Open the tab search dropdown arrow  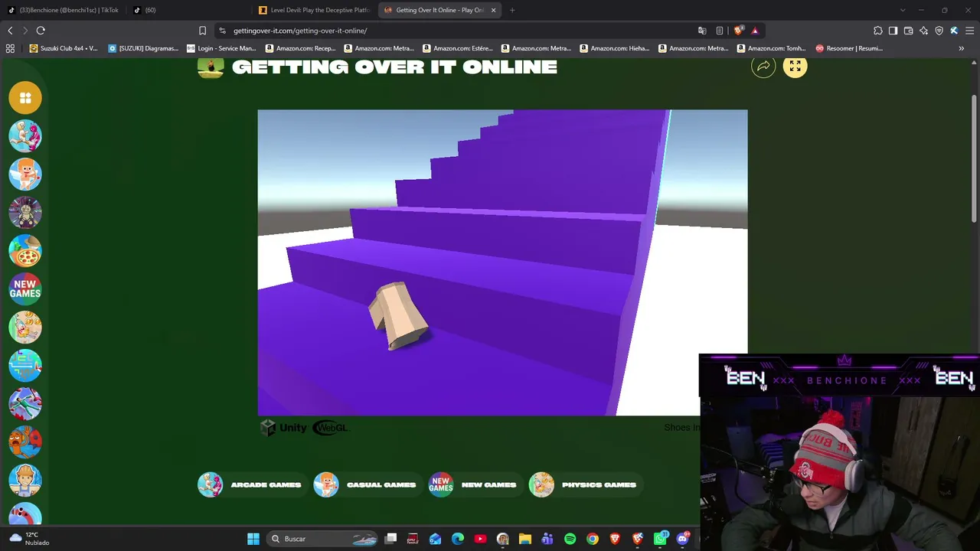pyautogui.click(x=903, y=10)
